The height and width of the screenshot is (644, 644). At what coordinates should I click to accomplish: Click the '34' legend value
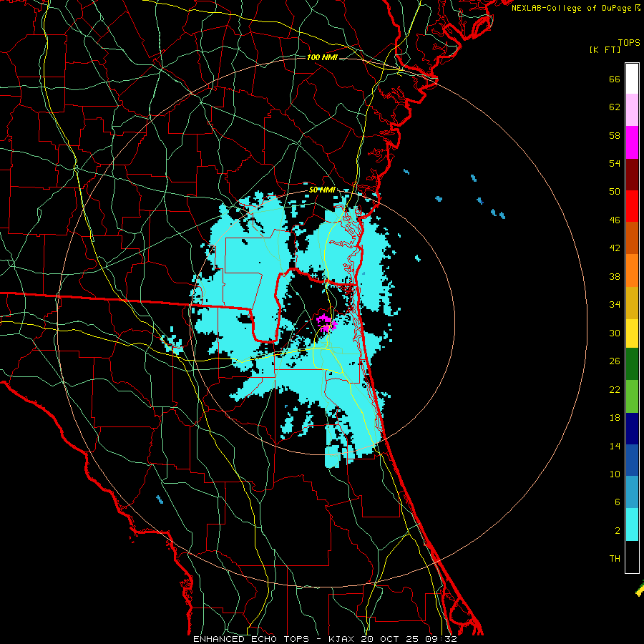(615, 305)
